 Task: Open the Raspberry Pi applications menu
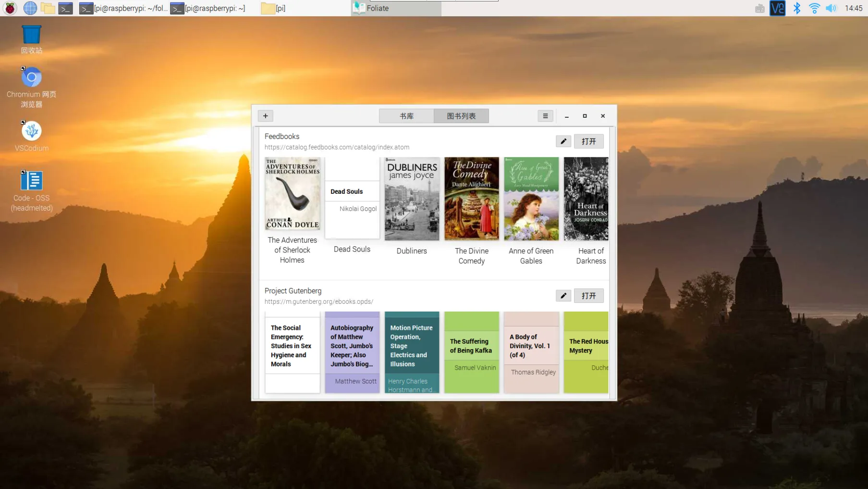point(10,8)
